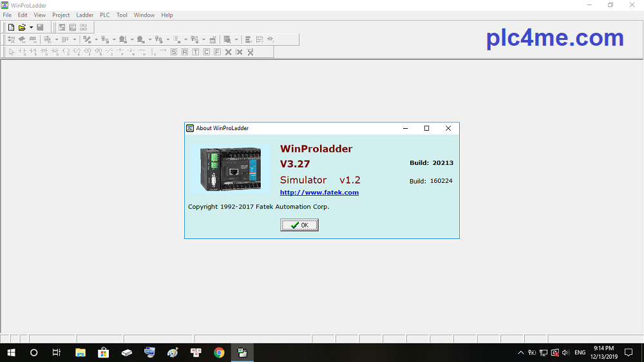Insert a rising-edge contact (U)
The width and height of the screenshot is (644, 362).
tap(44, 52)
